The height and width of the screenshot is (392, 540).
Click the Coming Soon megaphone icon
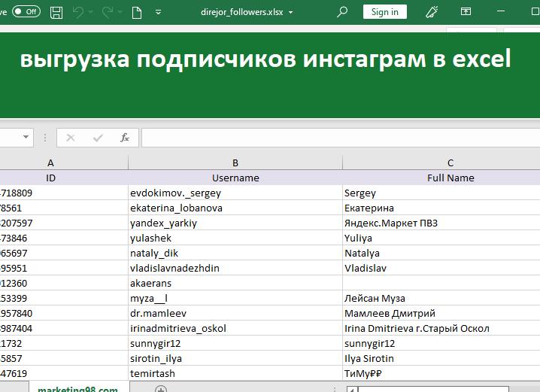point(431,12)
